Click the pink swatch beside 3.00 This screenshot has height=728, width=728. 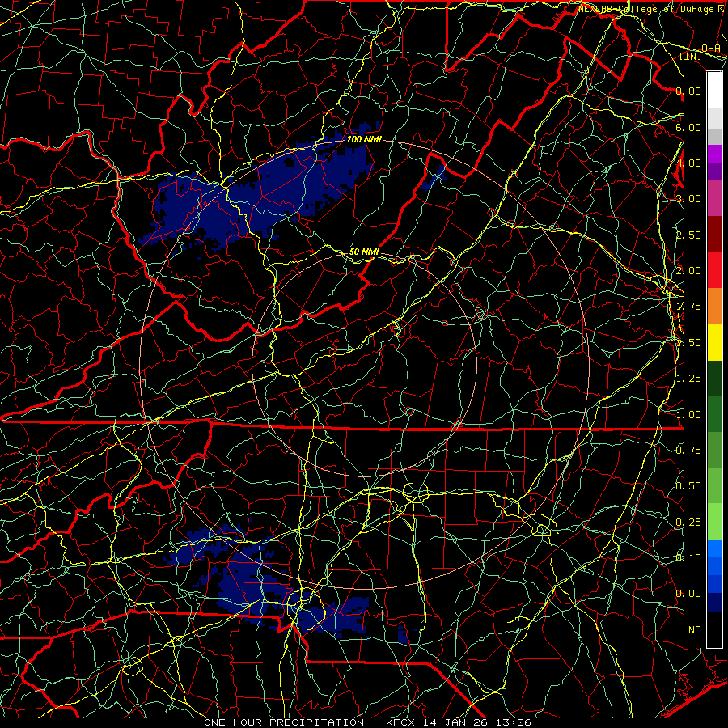714,199
